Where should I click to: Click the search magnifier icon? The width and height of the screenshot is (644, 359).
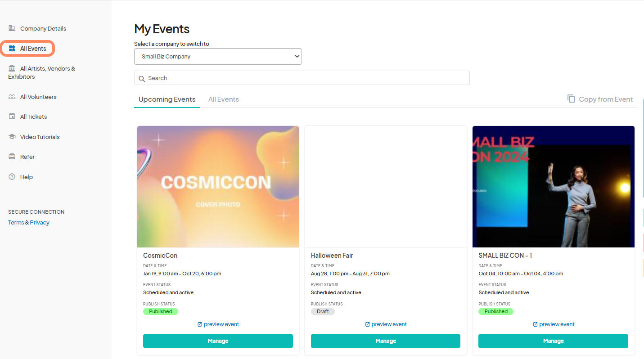coord(143,78)
